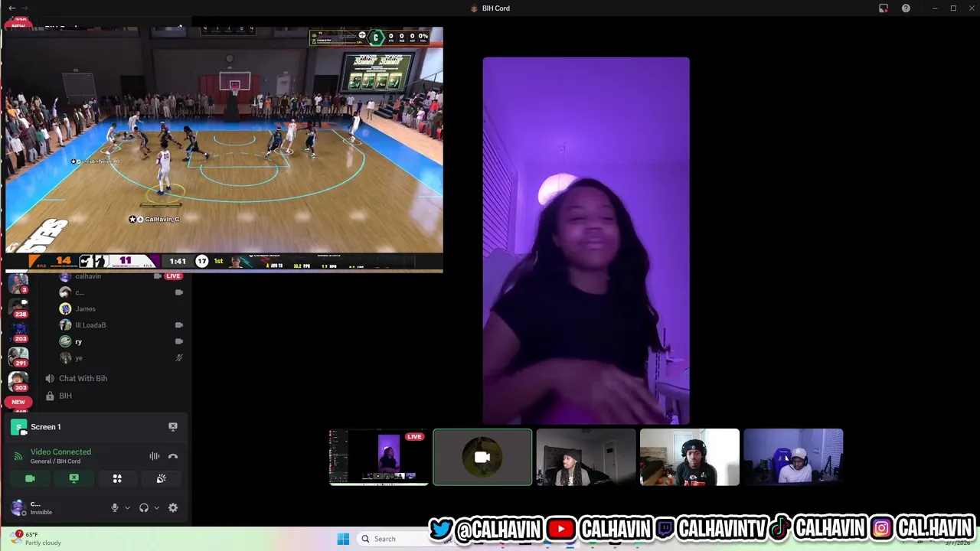This screenshot has width=980, height=551.
Task: Open server with 303 unread badge
Action: 18,382
